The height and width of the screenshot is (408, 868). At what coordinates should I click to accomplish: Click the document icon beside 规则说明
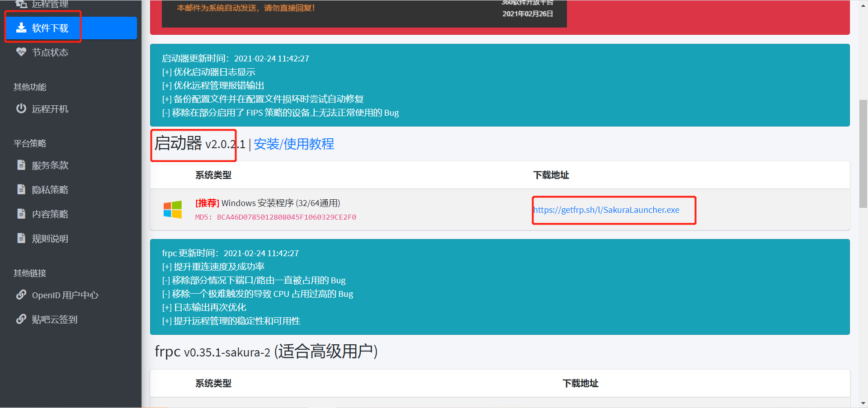coord(21,238)
